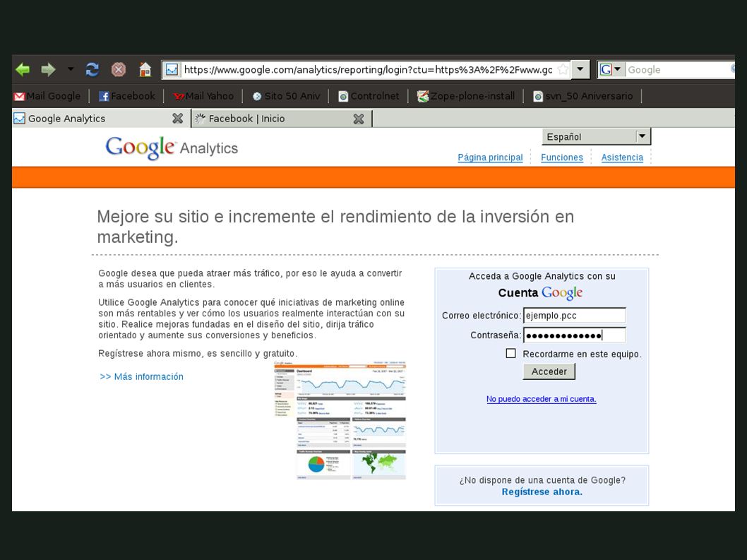Image resolution: width=747 pixels, height=560 pixels.
Task: Open the search engine selector dropdown
Action: point(611,70)
